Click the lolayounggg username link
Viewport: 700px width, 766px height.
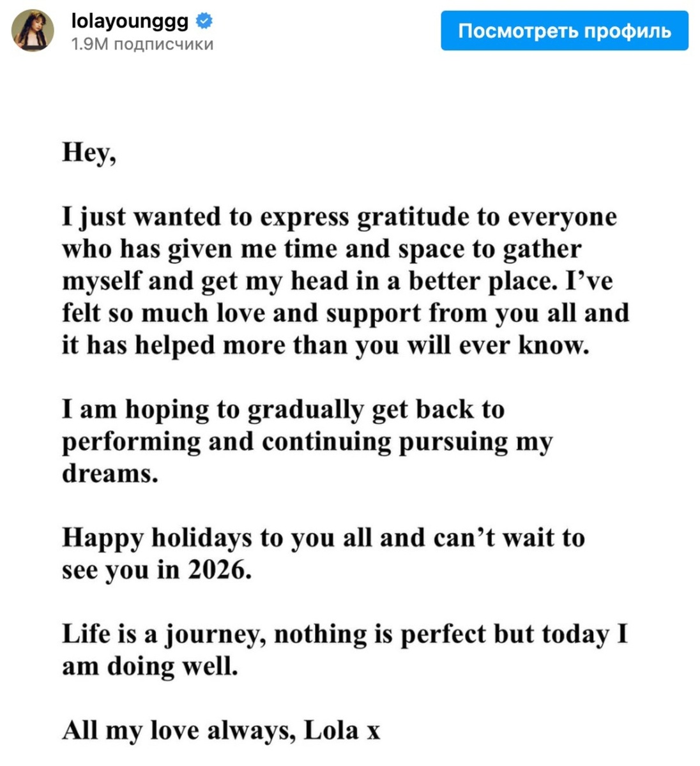[130, 21]
